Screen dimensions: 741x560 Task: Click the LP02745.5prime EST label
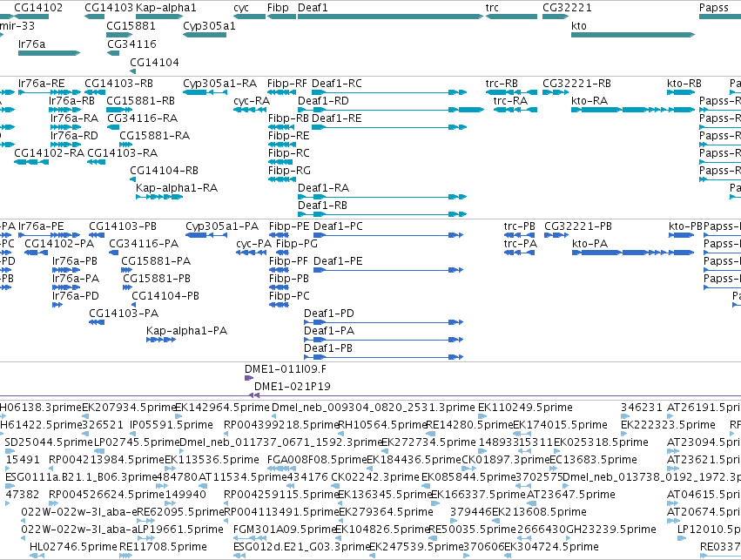[x=136, y=442]
